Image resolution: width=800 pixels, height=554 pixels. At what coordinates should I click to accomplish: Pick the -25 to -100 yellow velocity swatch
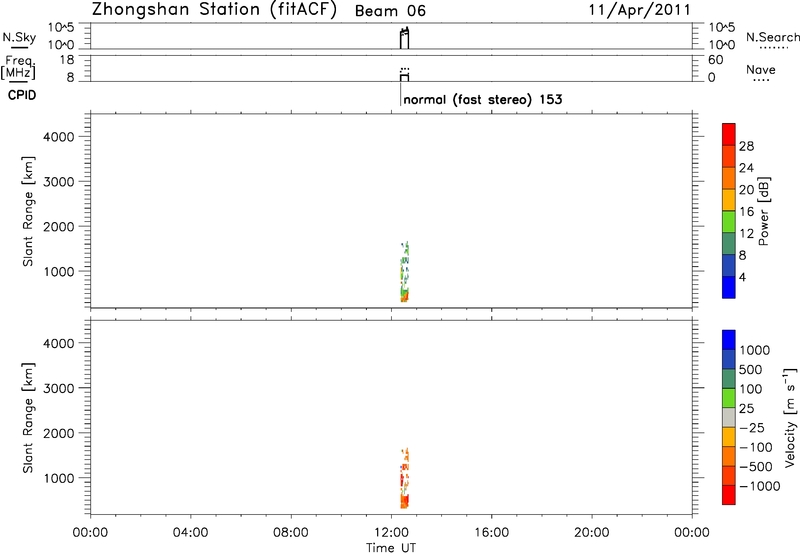click(x=729, y=437)
